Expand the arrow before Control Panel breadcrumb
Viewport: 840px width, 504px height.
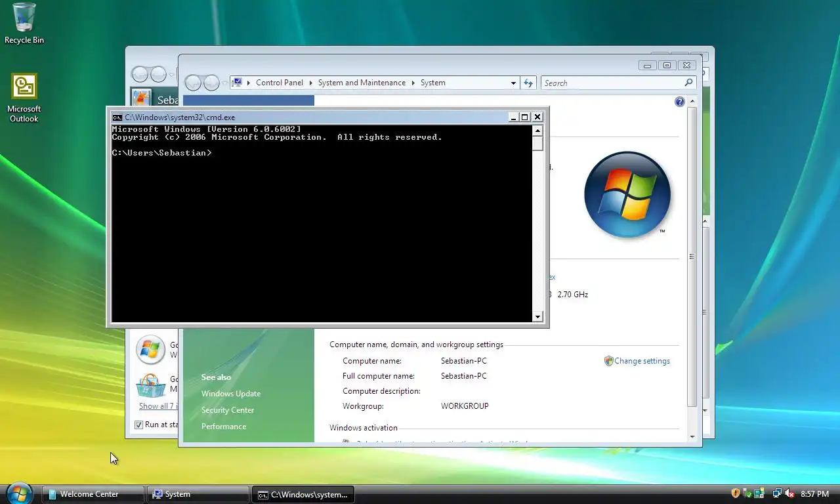coord(249,83)
